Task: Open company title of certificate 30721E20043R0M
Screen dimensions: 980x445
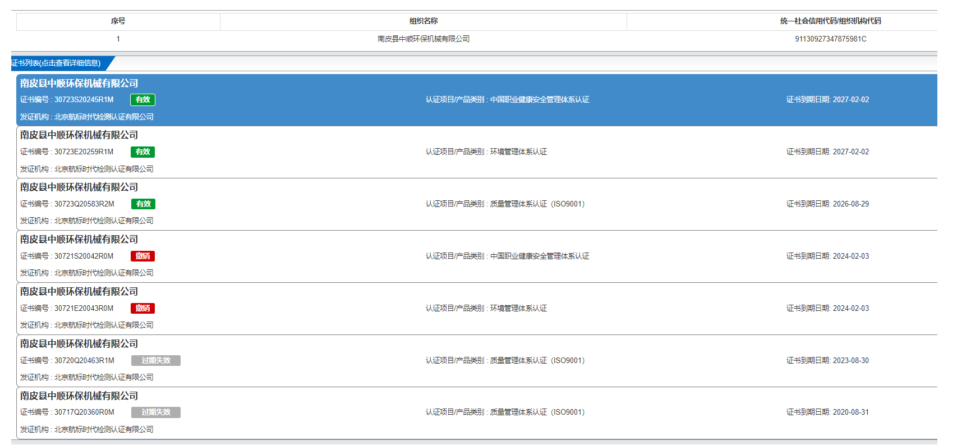Action: click(79, 291)
